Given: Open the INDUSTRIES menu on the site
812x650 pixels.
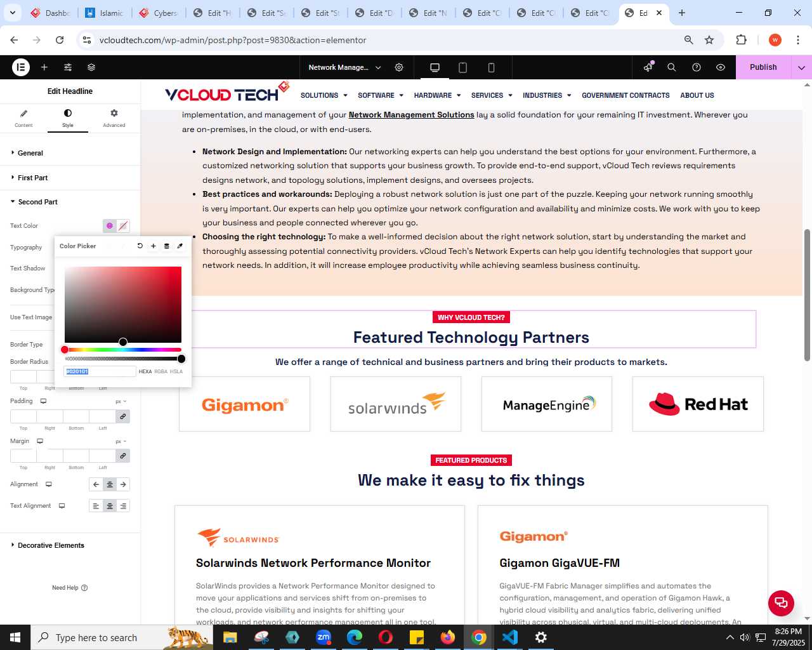Looking at the screenshot, I should 547,95.
